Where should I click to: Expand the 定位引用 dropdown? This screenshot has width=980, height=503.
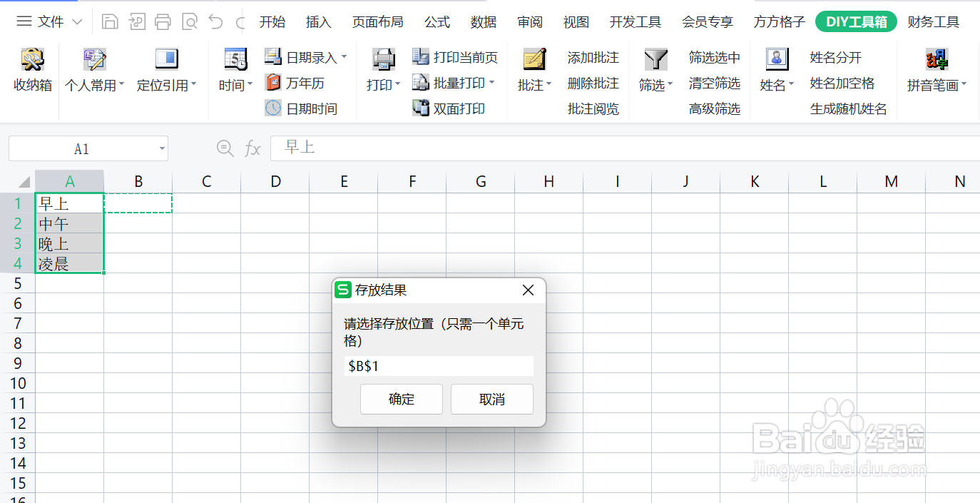tap(193, 84)
